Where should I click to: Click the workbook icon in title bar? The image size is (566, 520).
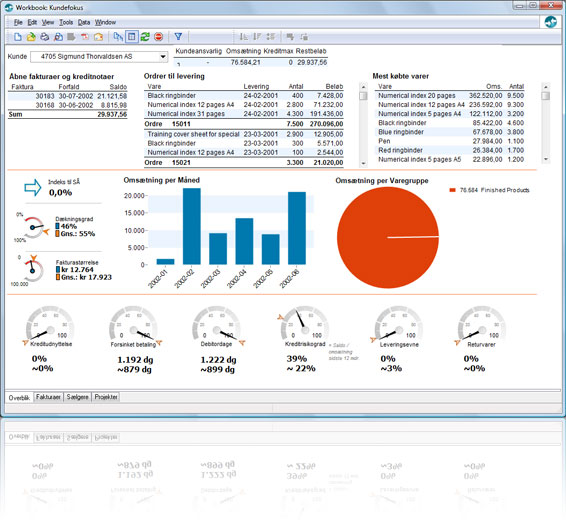point(9,7)
